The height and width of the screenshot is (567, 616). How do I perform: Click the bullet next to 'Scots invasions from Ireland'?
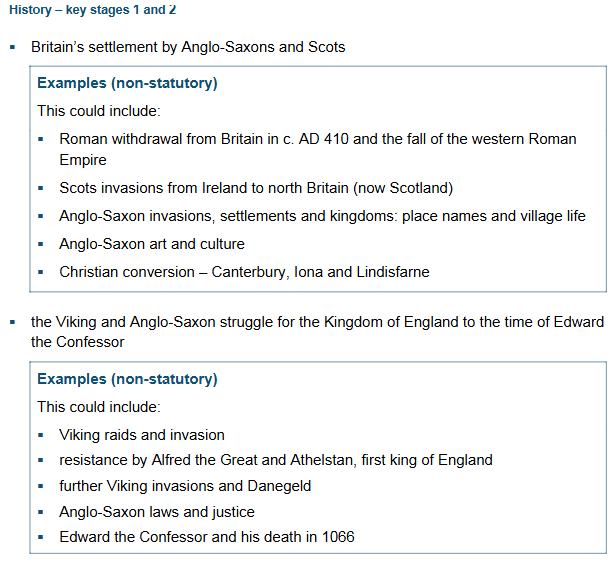coord(41,188)
